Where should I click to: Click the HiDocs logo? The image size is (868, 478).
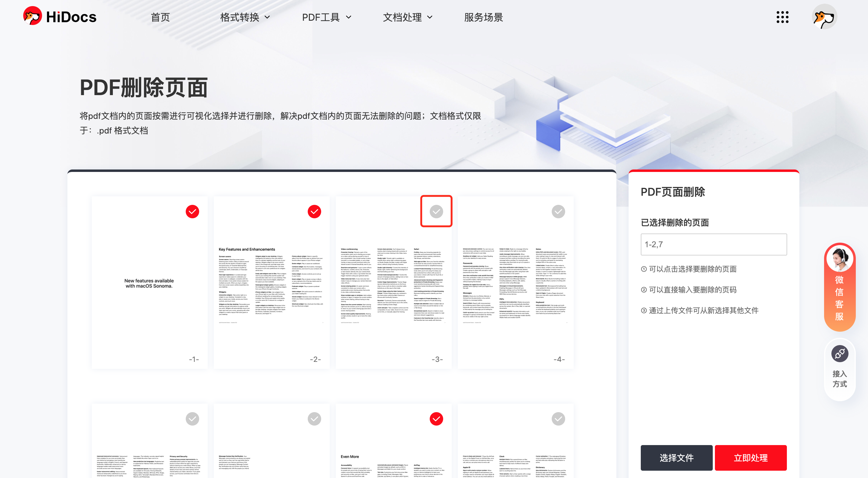click(60, 16)
